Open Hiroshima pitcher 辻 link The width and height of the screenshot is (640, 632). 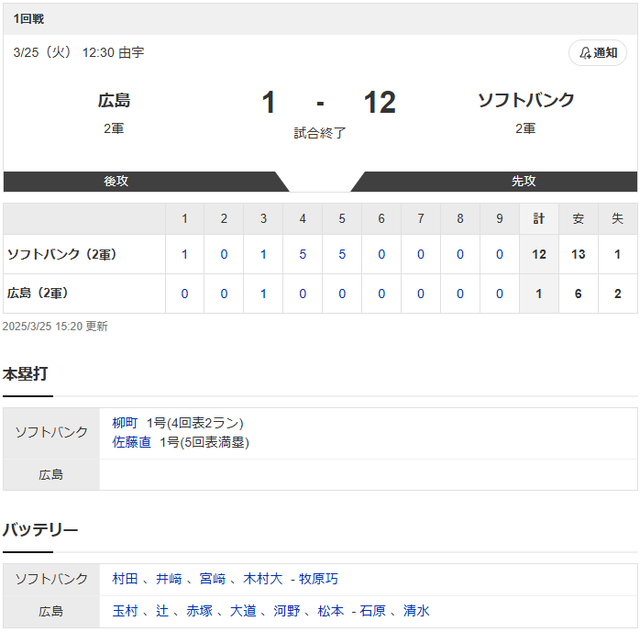pyautogui.click(x=162, y=611)
